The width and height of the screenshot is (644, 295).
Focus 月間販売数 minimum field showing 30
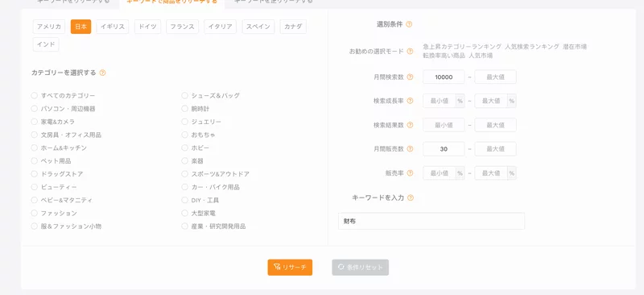tap(444, 149)
